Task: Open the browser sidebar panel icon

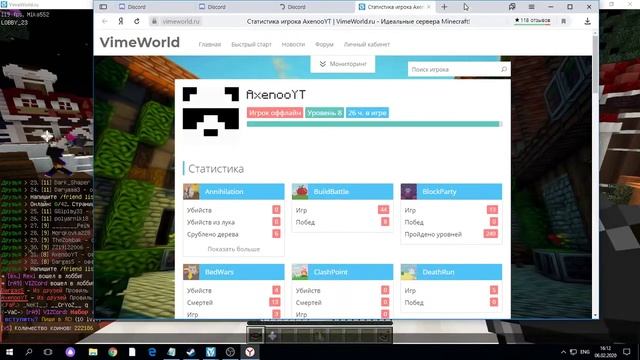Action: tap(103, 7)
